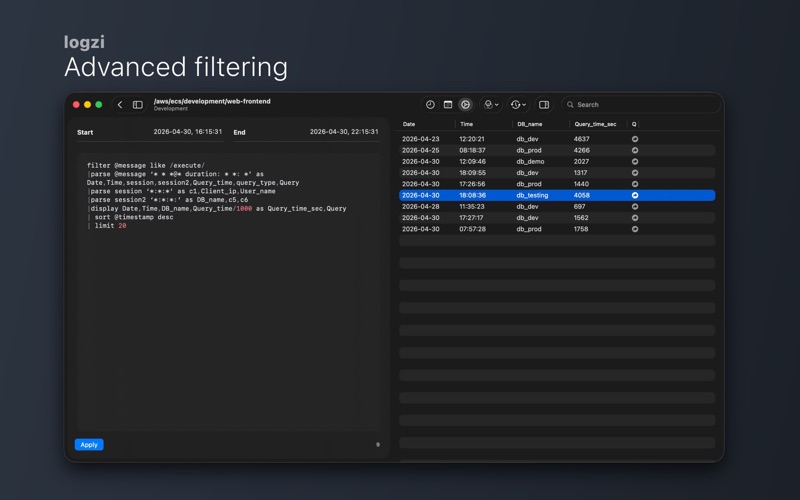Click the End label

point(239,132)
